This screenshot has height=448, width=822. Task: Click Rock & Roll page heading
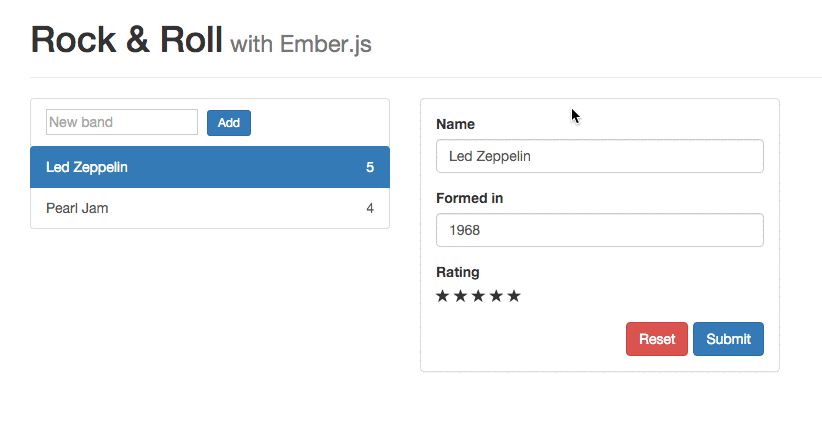tap(126, 39)
